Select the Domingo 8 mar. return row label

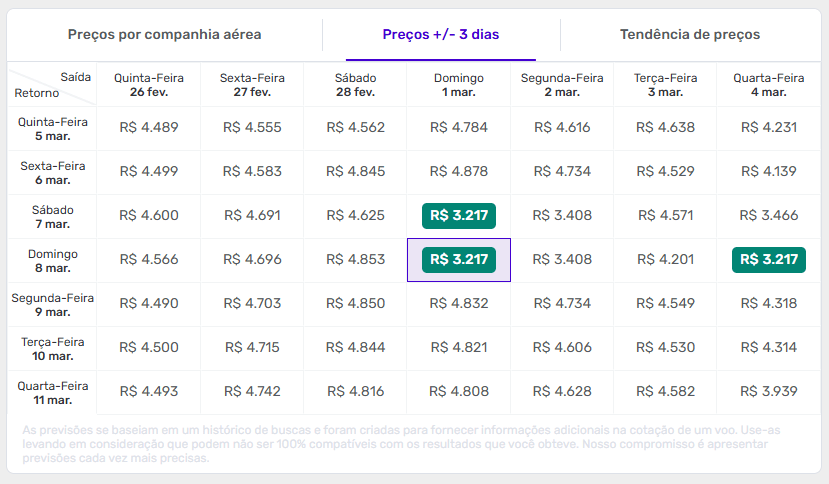[x=52, y=261]
